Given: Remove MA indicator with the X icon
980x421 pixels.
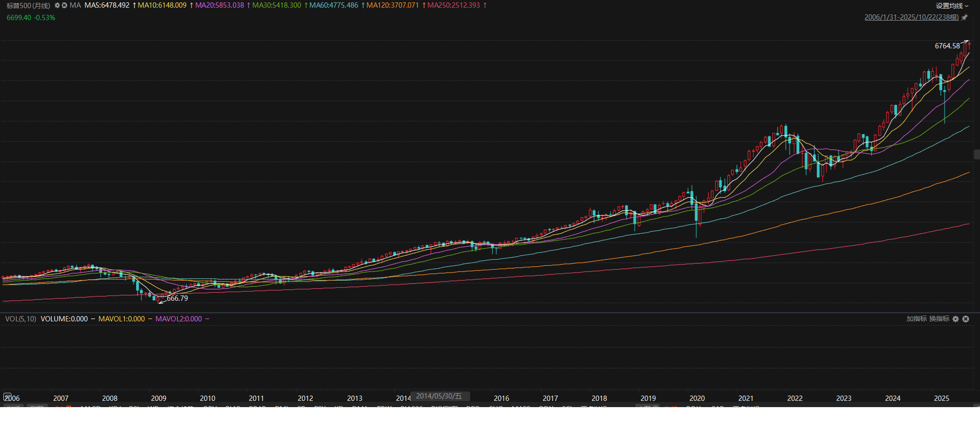Looking at the screenshot, I should pos(64,5).
